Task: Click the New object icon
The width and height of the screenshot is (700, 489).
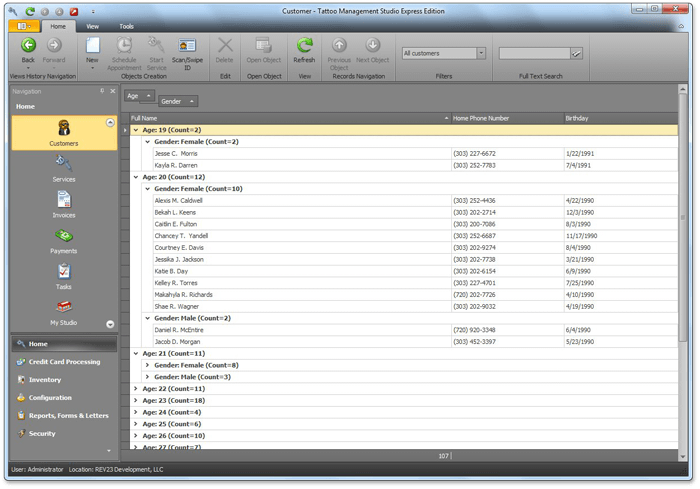Action: [92, 45]
